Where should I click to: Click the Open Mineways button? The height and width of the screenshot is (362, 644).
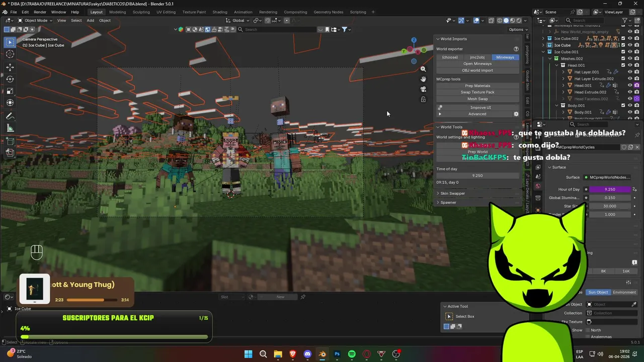point(477,64)
